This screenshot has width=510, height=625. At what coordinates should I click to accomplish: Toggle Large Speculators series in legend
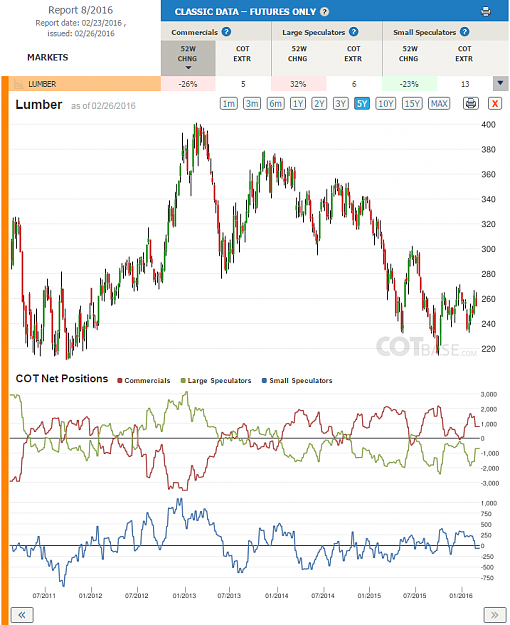pyautogui.click(x=216, y=381)
